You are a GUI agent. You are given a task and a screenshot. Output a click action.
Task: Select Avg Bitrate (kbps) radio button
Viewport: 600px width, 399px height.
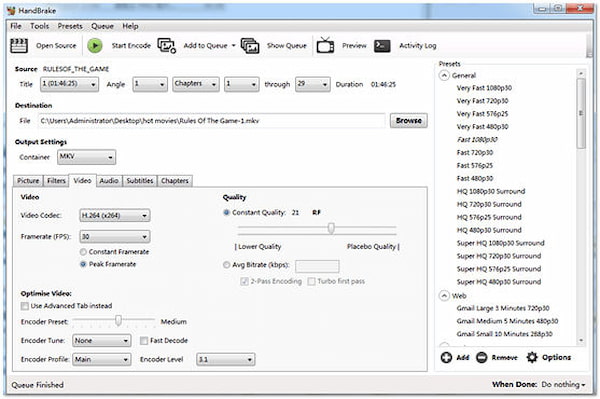pyautogui.click(x=226, y=264)
